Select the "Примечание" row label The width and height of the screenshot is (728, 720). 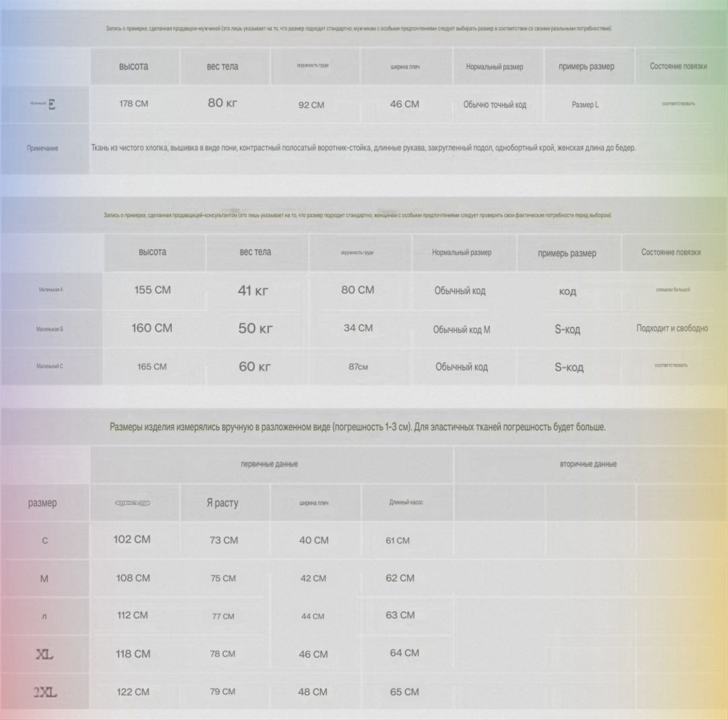[x=43, y=148]
